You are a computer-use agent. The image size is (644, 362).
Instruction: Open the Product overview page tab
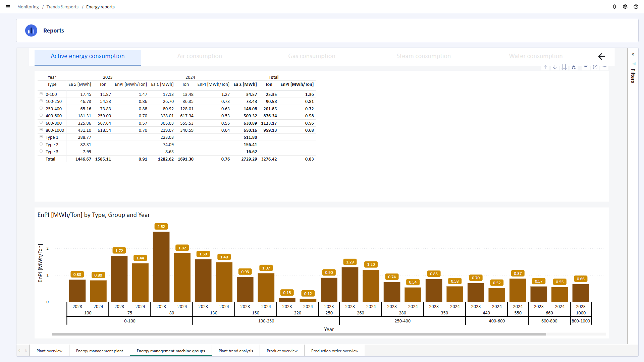coord(282,351)
